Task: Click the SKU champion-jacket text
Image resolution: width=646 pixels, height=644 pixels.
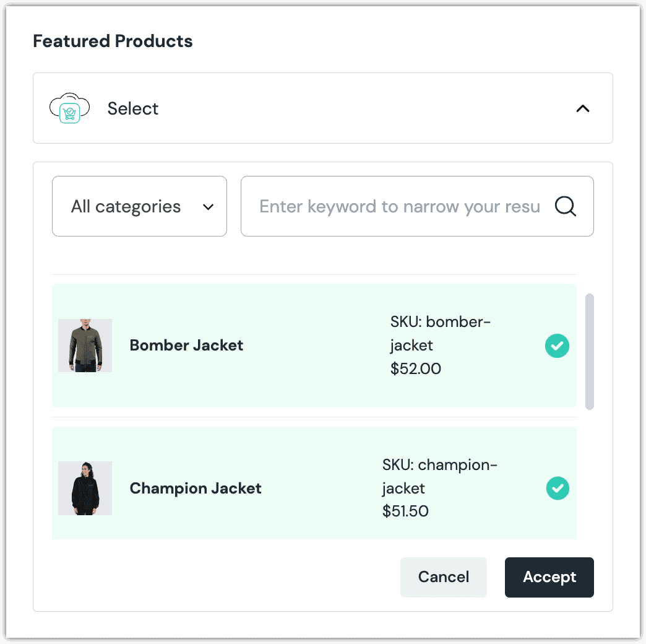Action: [439, 476]
